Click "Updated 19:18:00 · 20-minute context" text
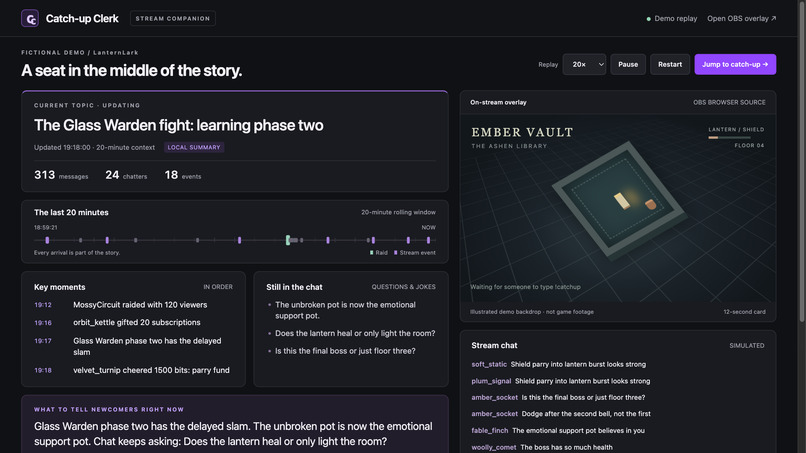This screenshot has width=806, height=453. pyautogui.click(x=94, y=148)
